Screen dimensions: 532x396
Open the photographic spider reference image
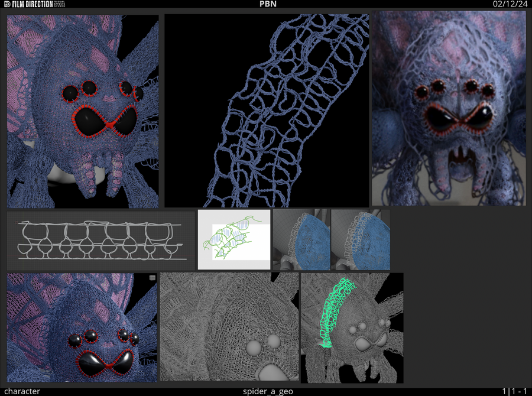coord(449,108)
